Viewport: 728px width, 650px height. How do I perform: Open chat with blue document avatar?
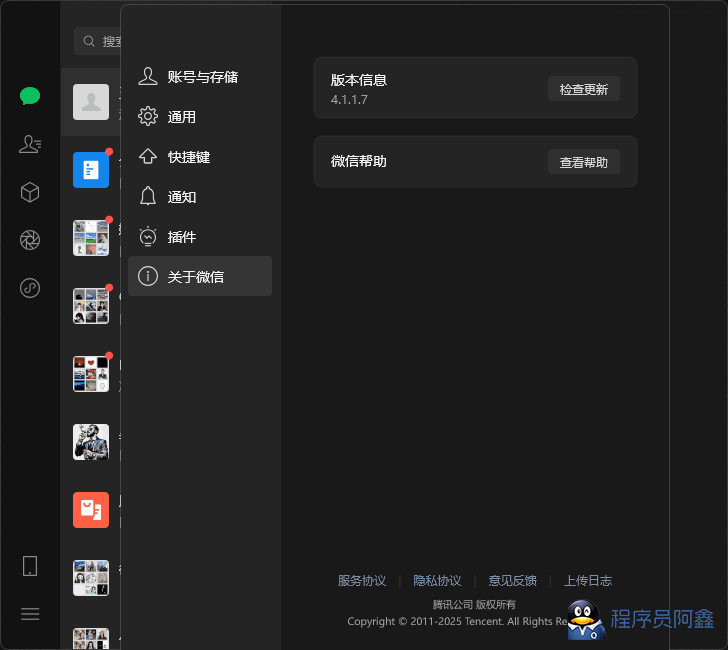pyautogui.click(x=91, y=170)
